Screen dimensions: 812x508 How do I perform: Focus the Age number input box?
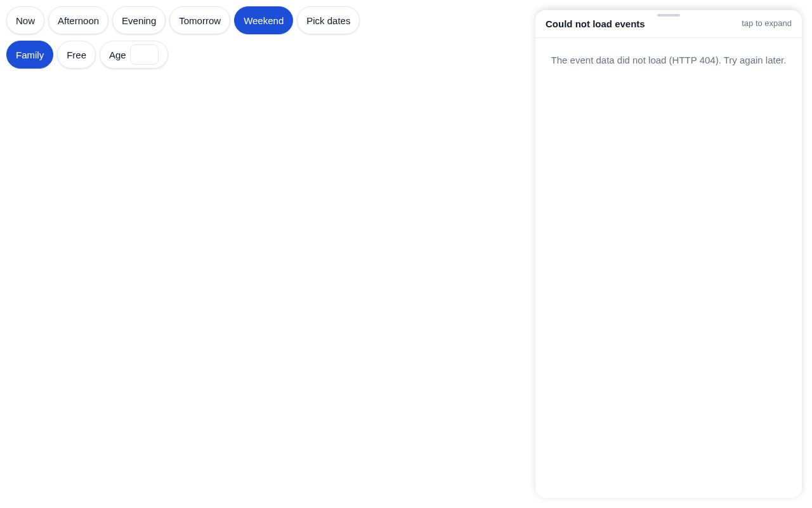pos(144,55)
